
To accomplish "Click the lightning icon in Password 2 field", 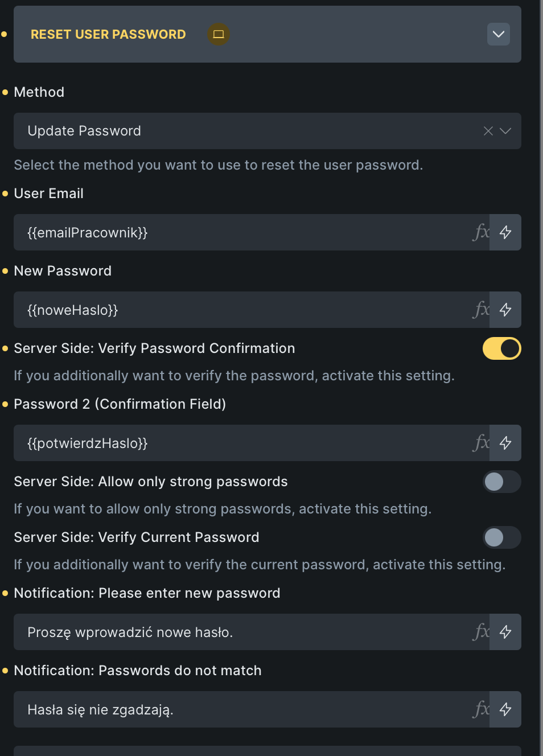I will [x=505, y=443].
